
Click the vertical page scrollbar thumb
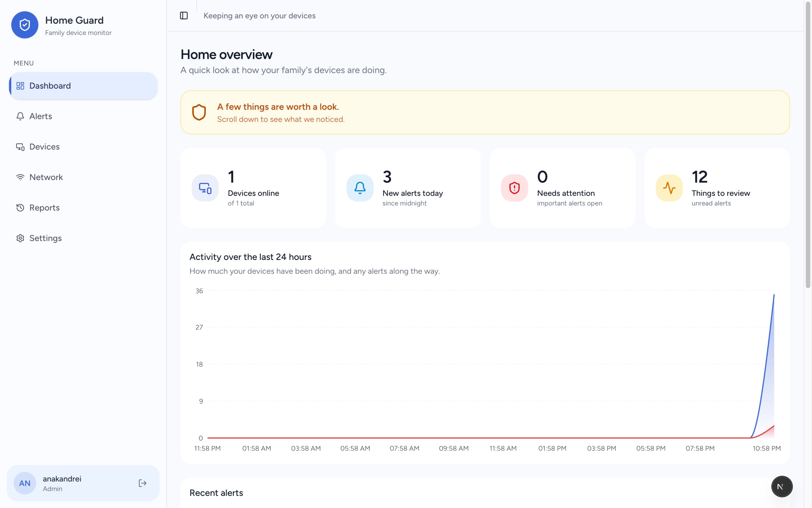point(808,145)
